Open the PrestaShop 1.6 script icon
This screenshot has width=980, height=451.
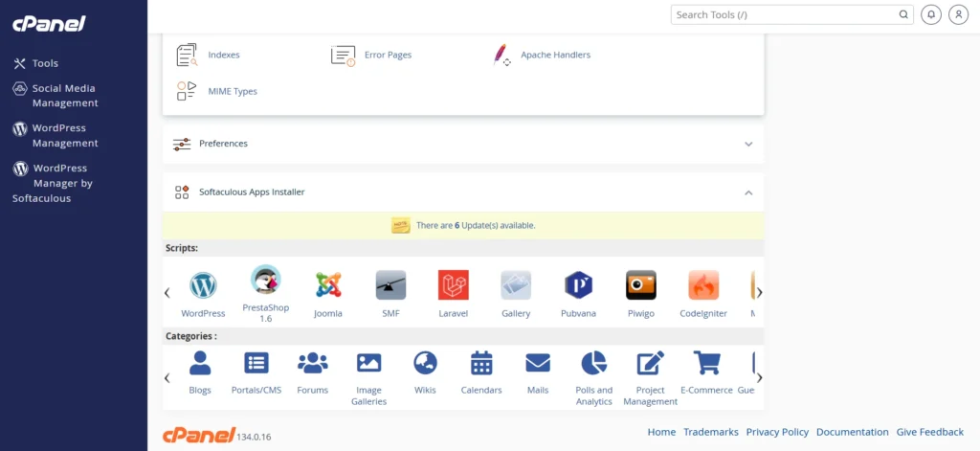pos(266,280)
